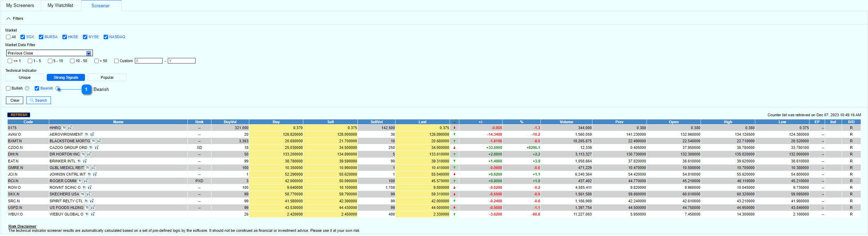
Task: Open chart icon for AEROVIRONMENT
Action: [x=92, y=134]
